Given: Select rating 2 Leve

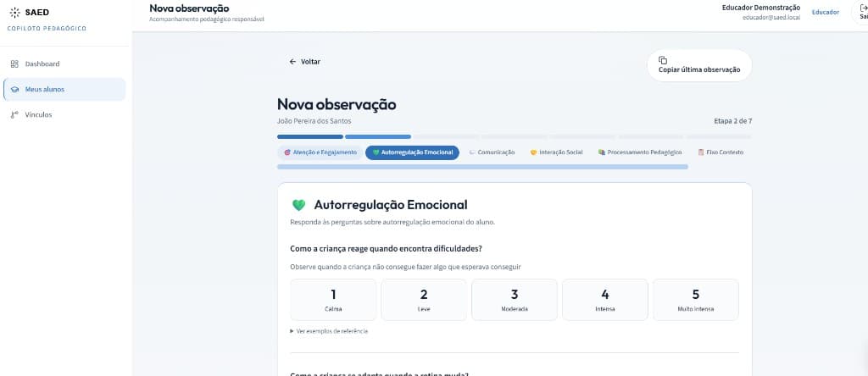Looking at the screenshot, I should point(424,300).
